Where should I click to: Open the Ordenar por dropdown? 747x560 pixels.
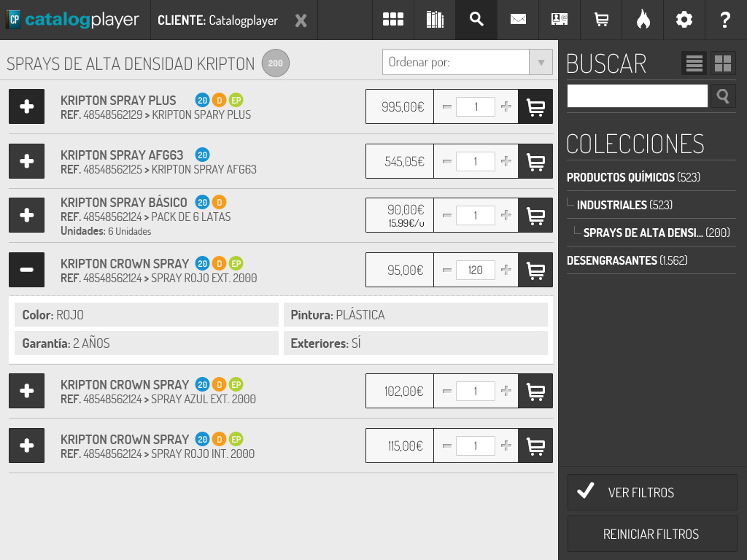468,62
